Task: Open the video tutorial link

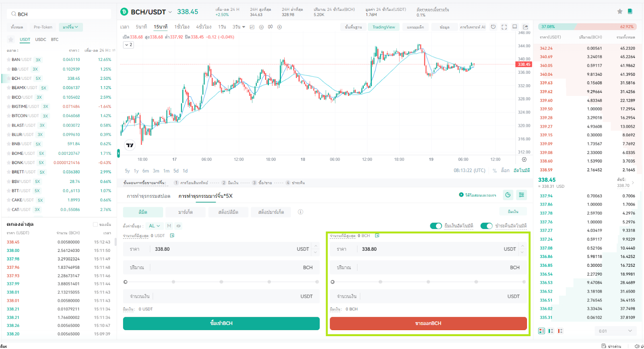Action: pos(478,195)
